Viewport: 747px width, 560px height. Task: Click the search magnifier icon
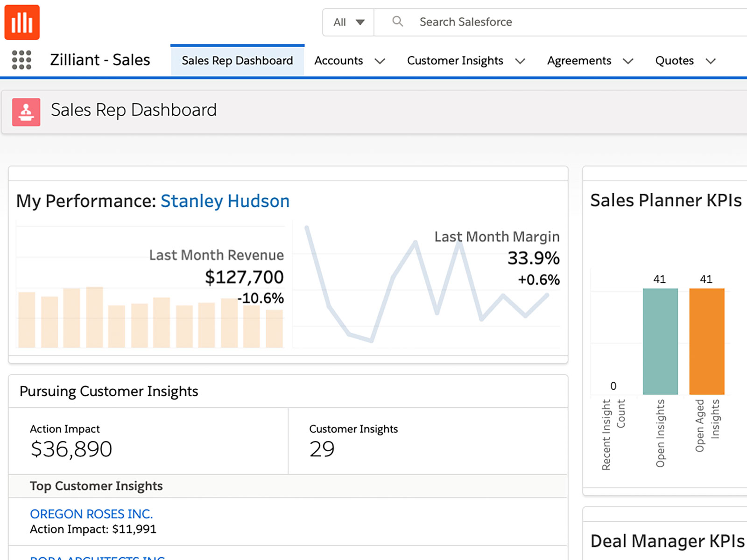397,21
